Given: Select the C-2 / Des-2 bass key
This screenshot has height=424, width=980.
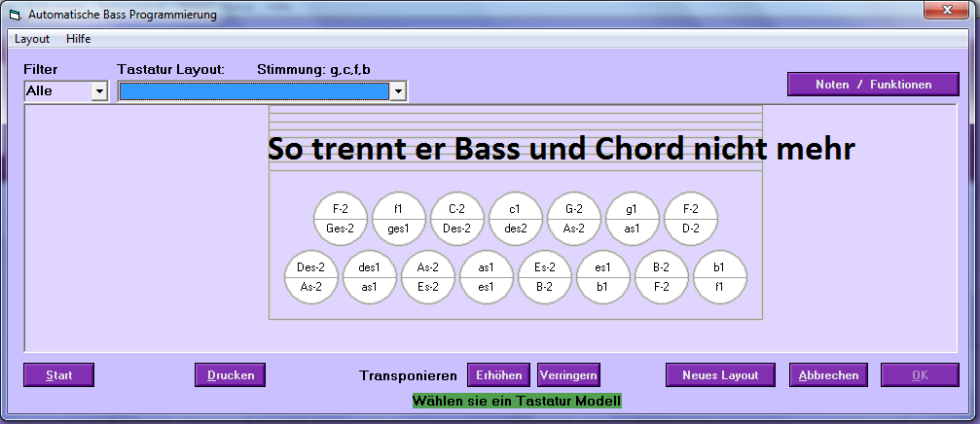Looking at the screenshot, I should pyautogui.click(x=456, y=219).
